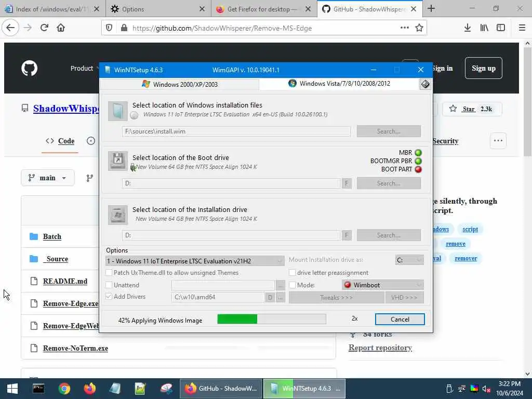Click the BOOT PART red status indicator

point(418,169)
